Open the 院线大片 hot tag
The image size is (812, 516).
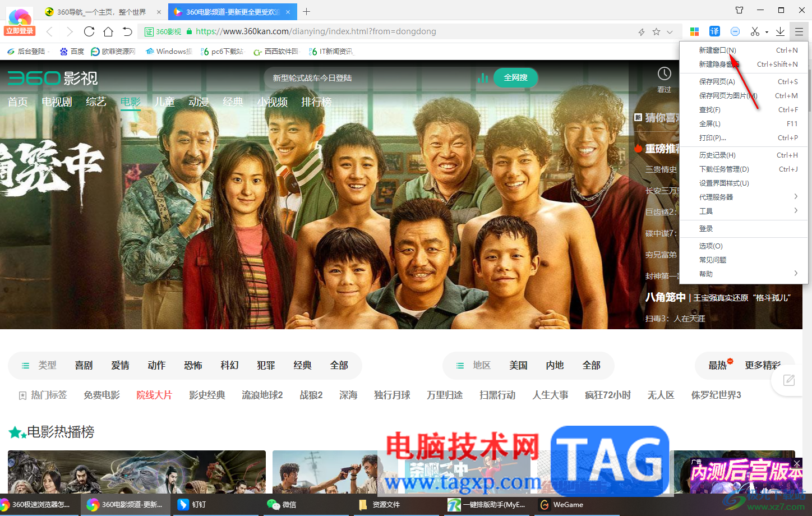tap(154, 395)
